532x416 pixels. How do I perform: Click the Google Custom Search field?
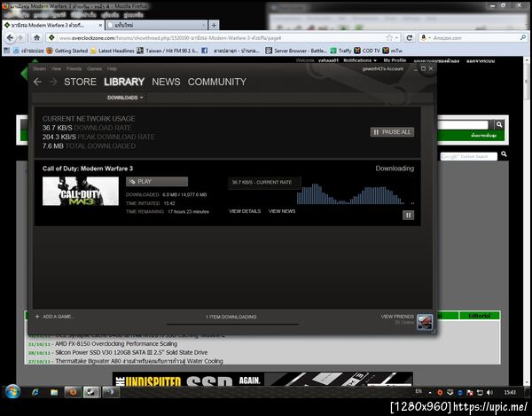coord(469,156)
